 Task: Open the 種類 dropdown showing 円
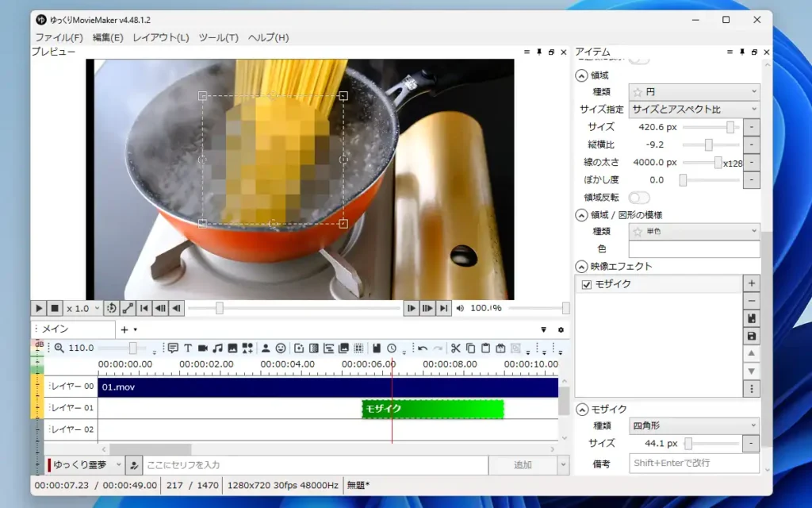click(x=694, y=91)
